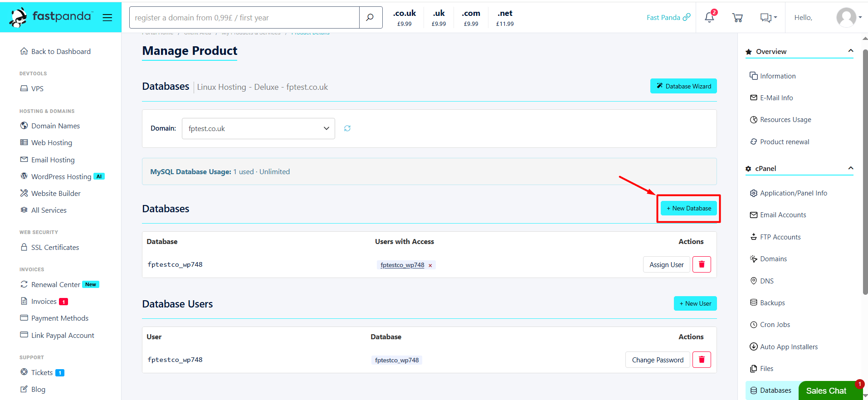Open Website Builder in sidebar

pos(50,193)
